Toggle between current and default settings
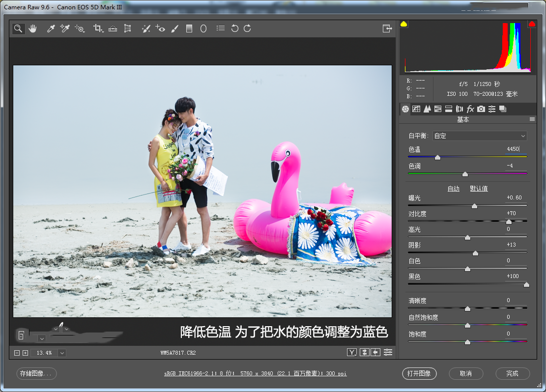Image resolution: width=546 pixels, height=392 pixels. [x=388, y=352]
